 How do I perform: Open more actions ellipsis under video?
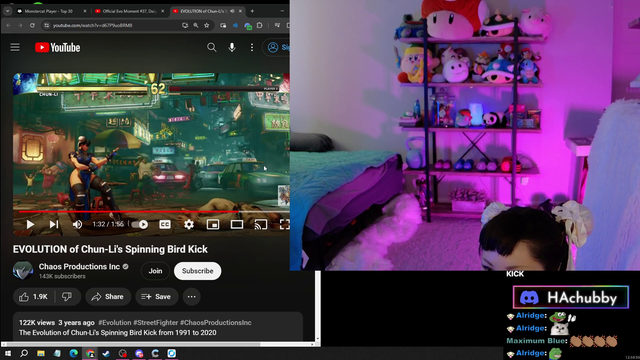pos(191,297)
